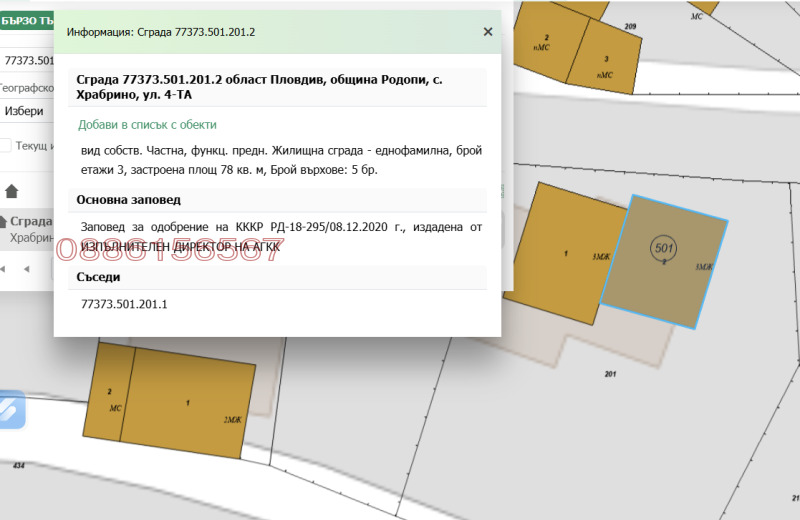The image size is (800, 520).
Task: Click the blue measure tool icon
Action: coord(8,409)
